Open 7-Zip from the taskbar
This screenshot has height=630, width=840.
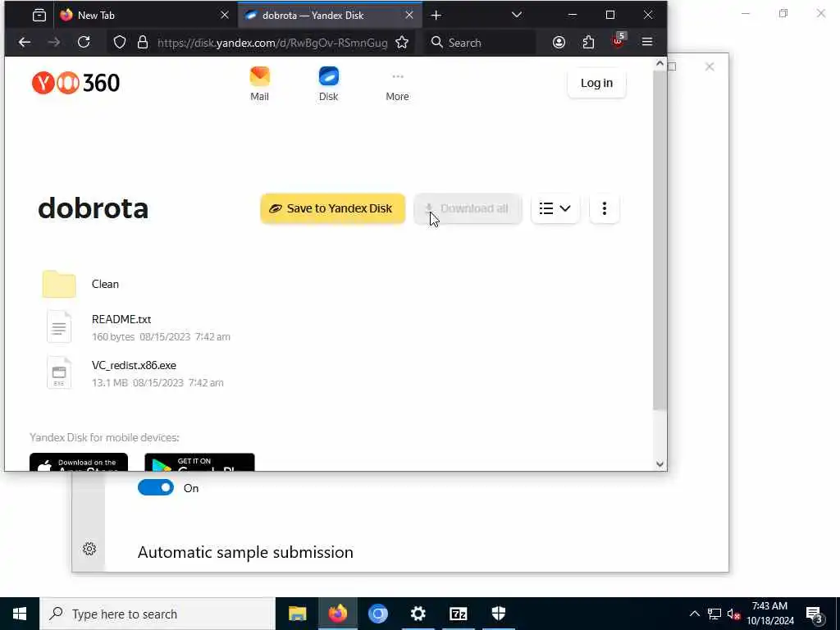click(459, 614)
